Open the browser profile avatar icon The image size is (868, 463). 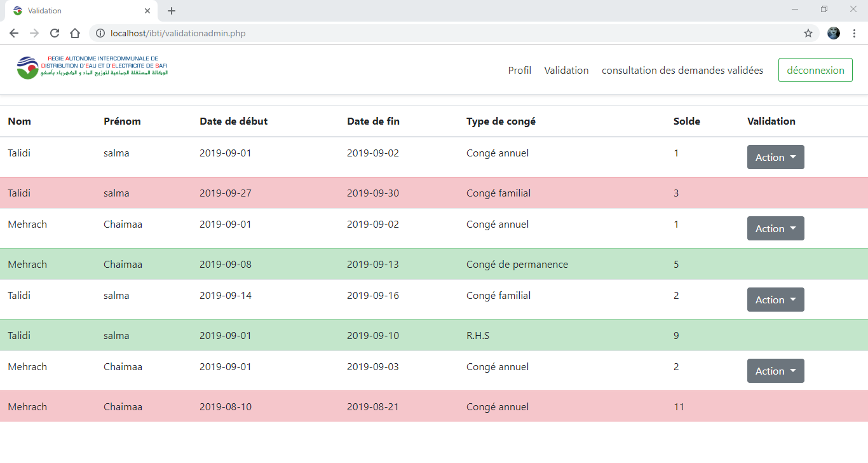click(833, 32)
